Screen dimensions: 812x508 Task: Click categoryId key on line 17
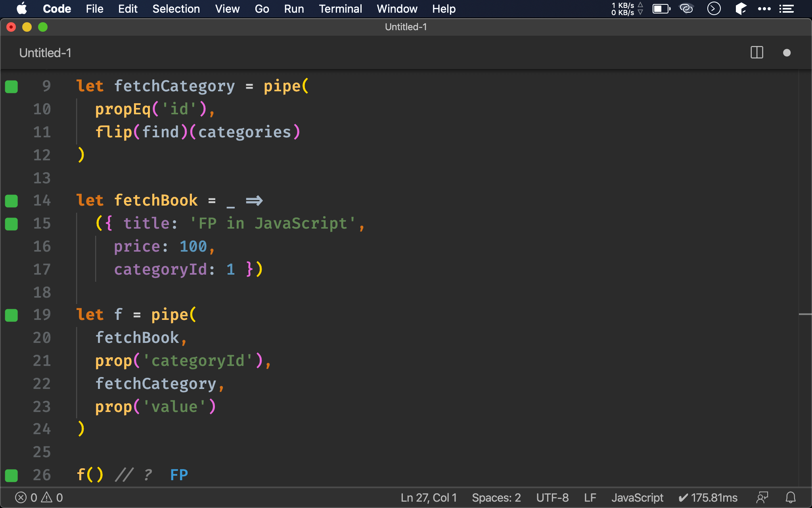point(161,269)
